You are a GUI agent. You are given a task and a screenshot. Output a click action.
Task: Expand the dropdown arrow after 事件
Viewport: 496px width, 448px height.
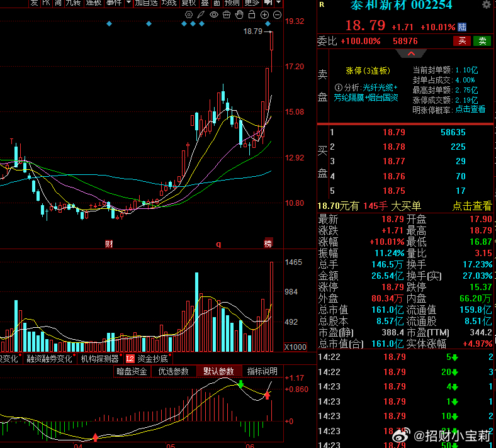coord(128,3)
